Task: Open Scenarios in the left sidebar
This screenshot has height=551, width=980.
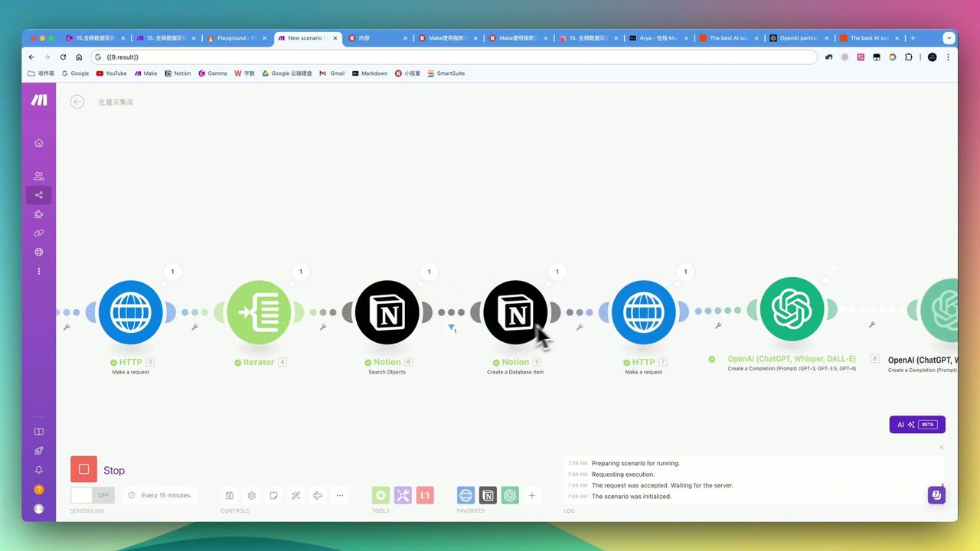Action: 39,195
